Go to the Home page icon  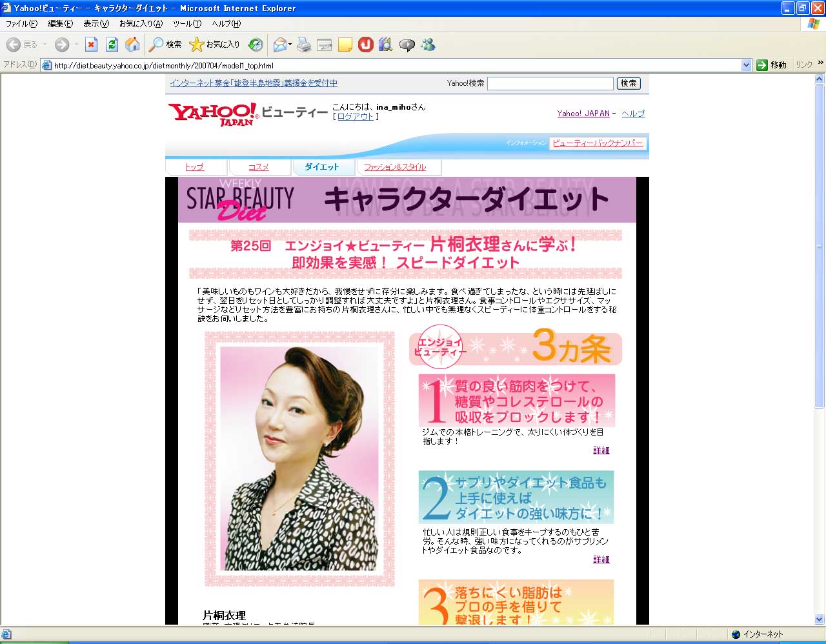[132, 45]
